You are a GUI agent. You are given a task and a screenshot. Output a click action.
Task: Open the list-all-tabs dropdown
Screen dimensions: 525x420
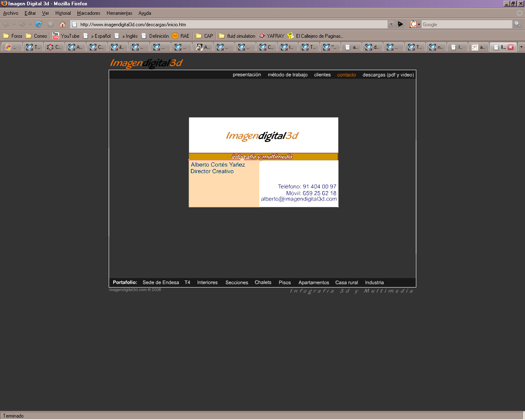pos(521,47)
